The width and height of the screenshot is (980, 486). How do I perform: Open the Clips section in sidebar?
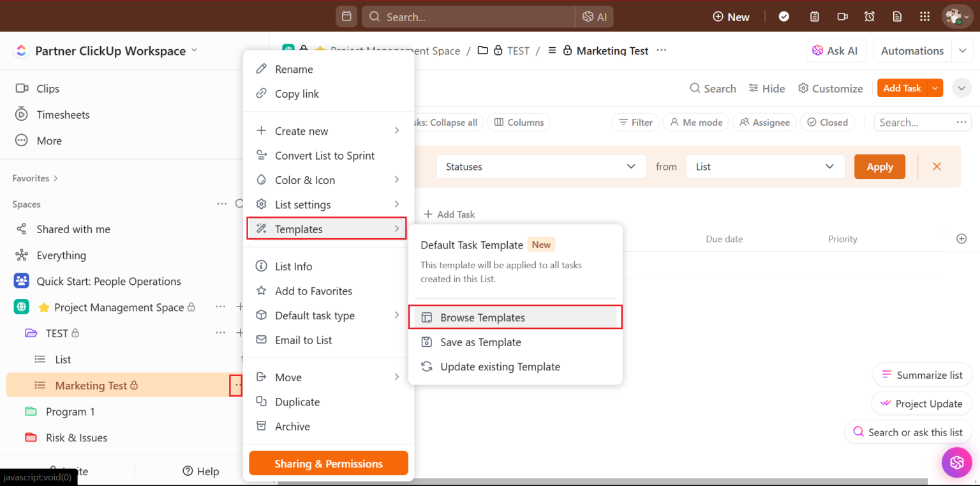pos(46,88)
